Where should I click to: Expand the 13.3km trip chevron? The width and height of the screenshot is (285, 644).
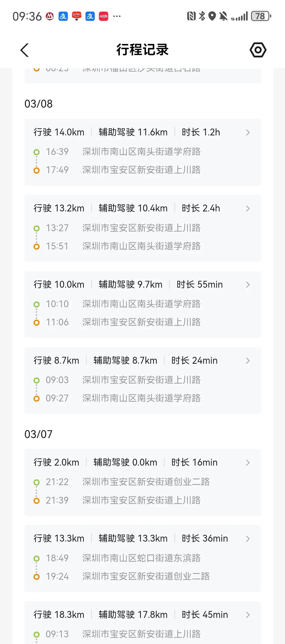pos(248,539)
